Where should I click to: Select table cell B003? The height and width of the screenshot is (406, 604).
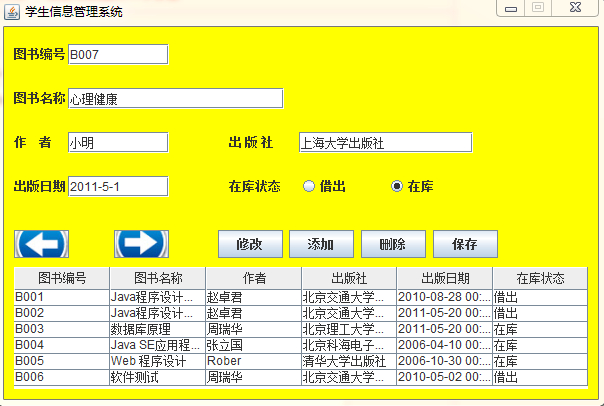pyautogui.click(x=62, y=329)
